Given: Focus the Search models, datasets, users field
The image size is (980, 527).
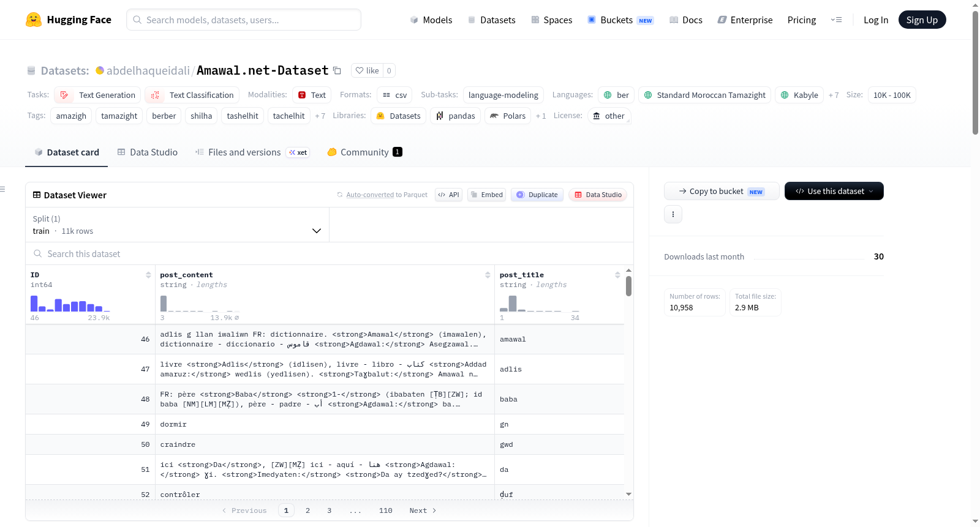Looking at the screenshot, I should 244,20.
